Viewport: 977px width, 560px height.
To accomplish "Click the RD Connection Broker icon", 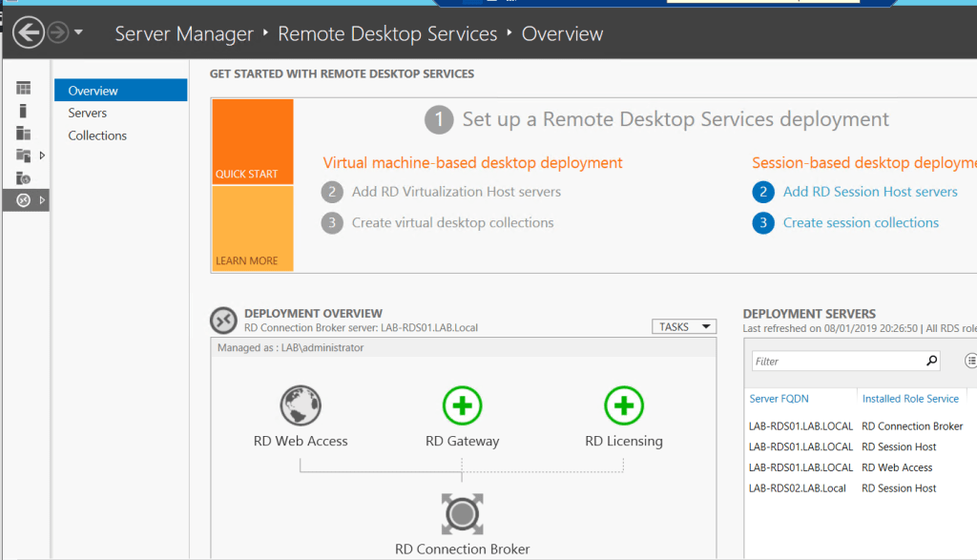I will tap(462, 513).
